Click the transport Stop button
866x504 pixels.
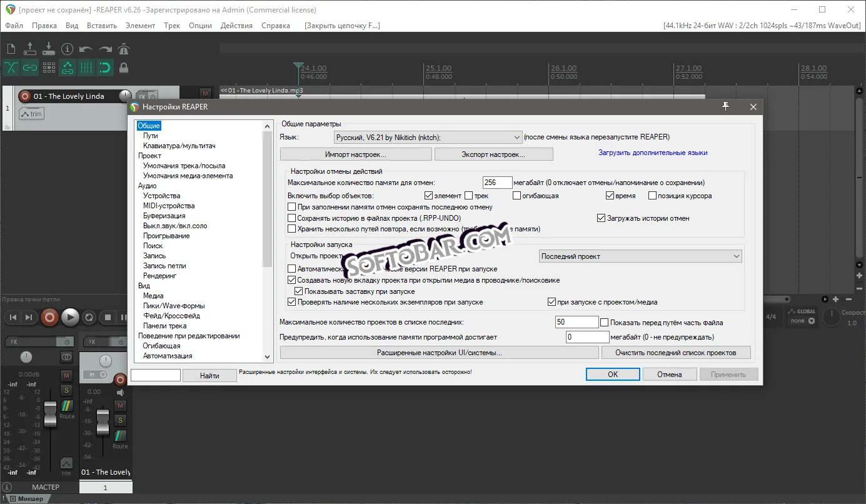tap(108, 318)
